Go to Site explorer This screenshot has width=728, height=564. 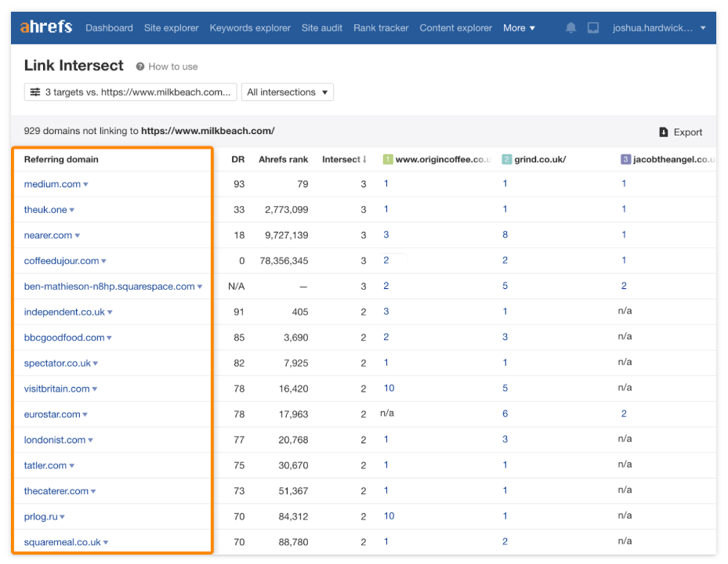(172, 28)
